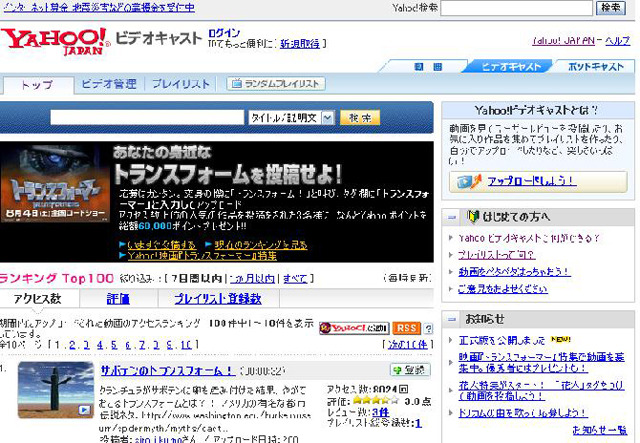This screenshot has height=443, width=640.
Task: Click the アップロードしよう！ upload link
Action: [532, 181]
